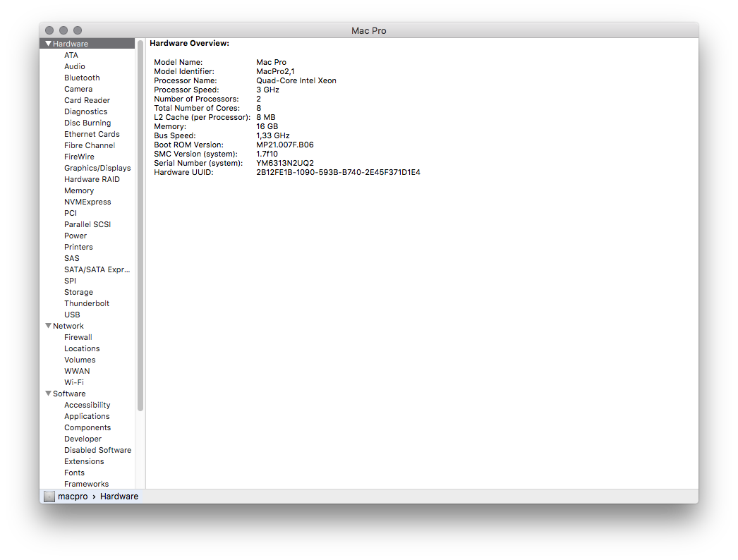This screenshot has width=738, height=560.
Task: Collapse the Hardware disclosure triangle
Action: [48, 43]
